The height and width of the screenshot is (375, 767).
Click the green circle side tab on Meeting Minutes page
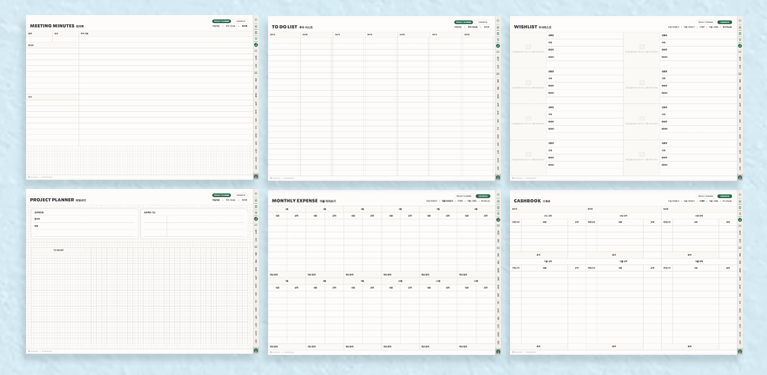click(x=256, y=45)
